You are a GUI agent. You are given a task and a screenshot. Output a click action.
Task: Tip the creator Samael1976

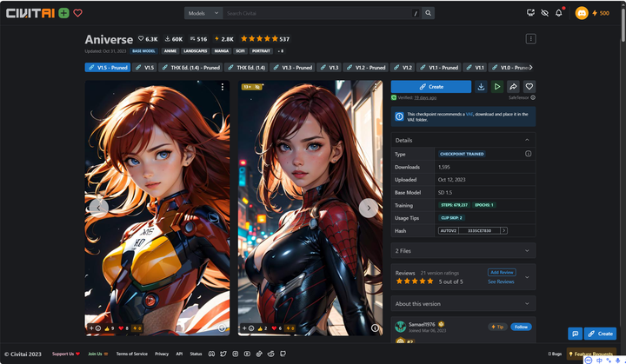tap(497, 327)
